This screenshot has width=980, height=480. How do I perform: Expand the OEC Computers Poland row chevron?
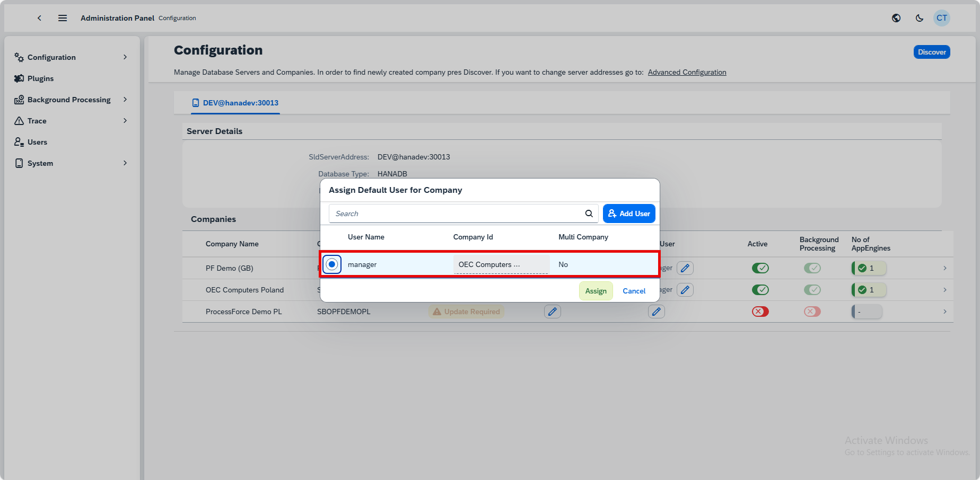point(944,290)
